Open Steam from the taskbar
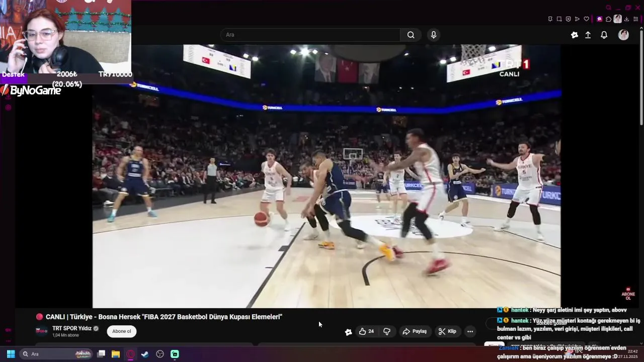This screenshot has width=644, height=362. click(x=145, y=354)
